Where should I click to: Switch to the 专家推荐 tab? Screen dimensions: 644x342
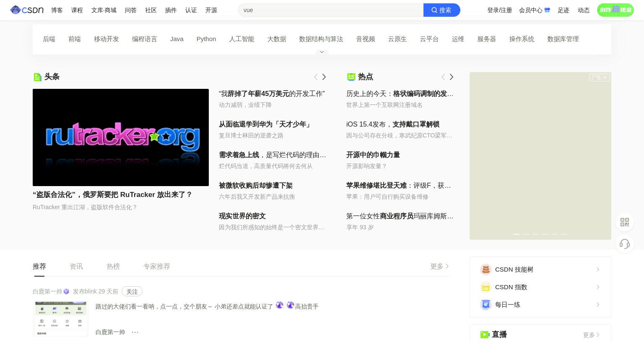[157, 266]
